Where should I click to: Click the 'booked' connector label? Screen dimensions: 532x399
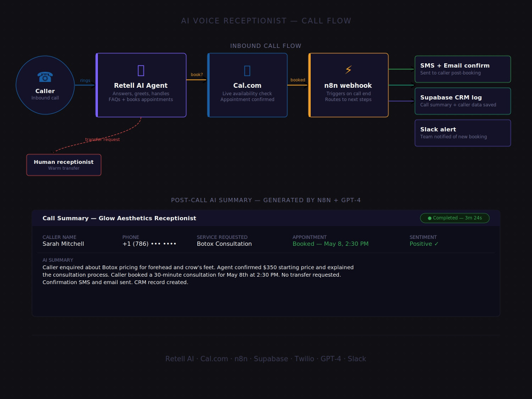coord(298,80)
